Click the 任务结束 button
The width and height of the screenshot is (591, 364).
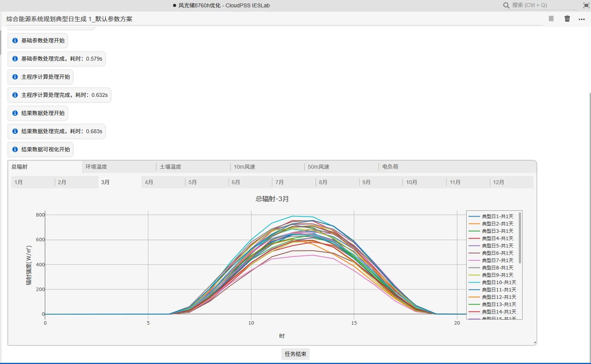295,354
